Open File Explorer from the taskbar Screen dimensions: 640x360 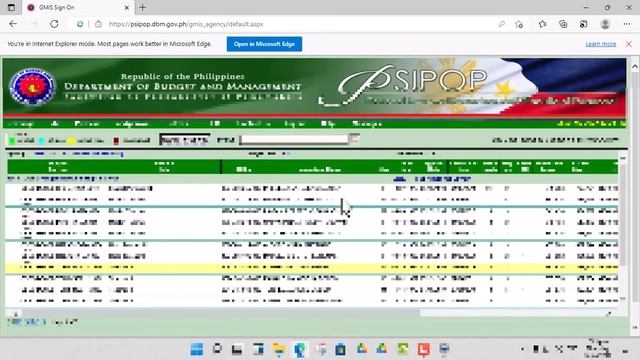pos(279,349)
